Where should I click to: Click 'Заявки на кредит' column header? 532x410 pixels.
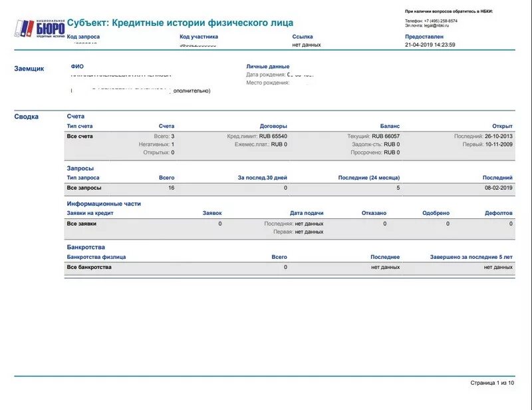90,214
